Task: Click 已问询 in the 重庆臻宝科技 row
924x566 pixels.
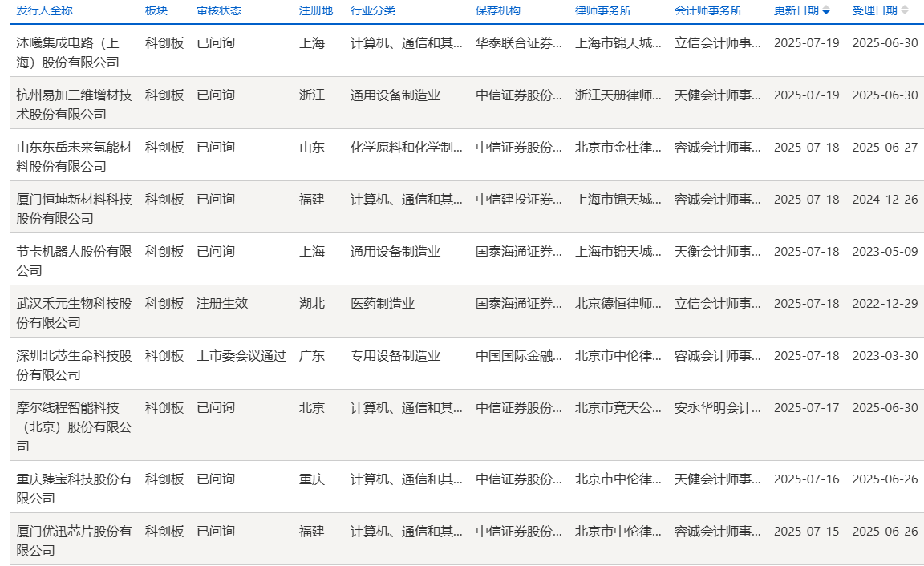Action: coord(216,479)
